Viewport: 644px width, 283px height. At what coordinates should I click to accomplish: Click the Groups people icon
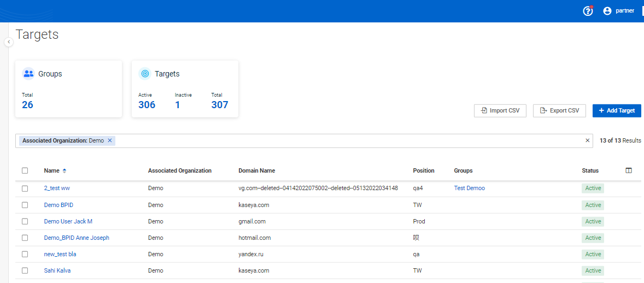[28, 74]
